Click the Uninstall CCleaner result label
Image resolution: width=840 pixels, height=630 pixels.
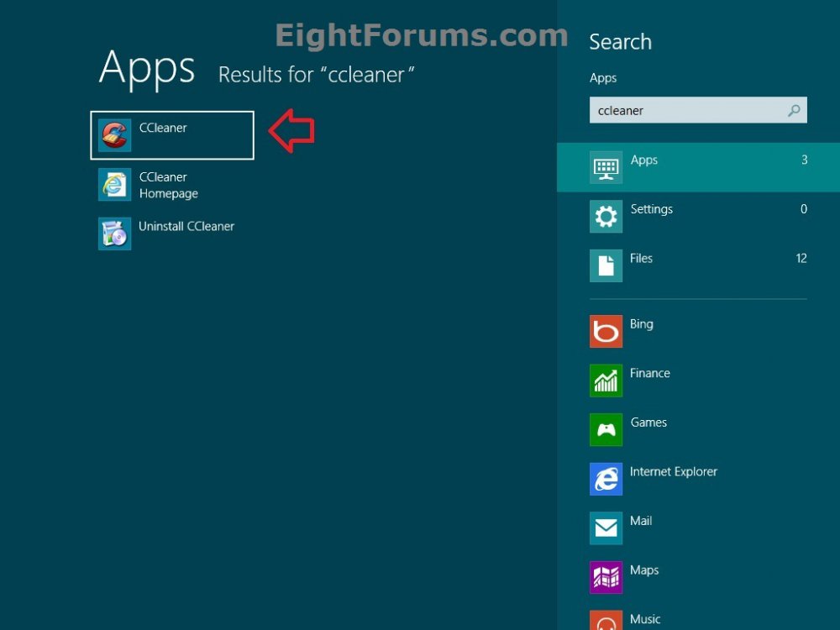point(186,227)
